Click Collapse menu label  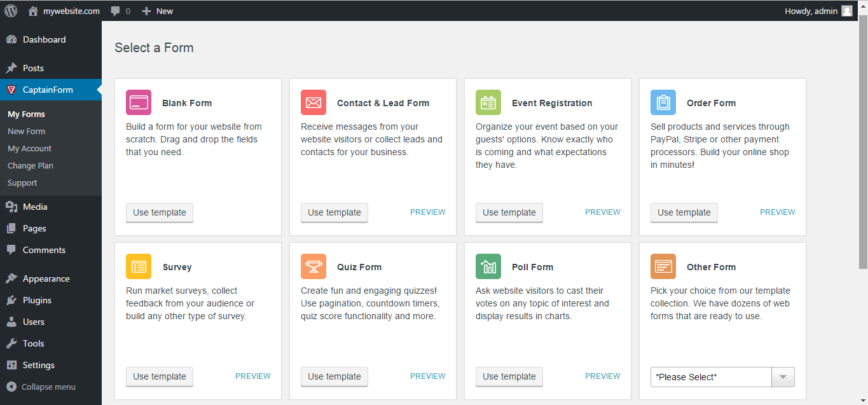[x=48, y=387]
